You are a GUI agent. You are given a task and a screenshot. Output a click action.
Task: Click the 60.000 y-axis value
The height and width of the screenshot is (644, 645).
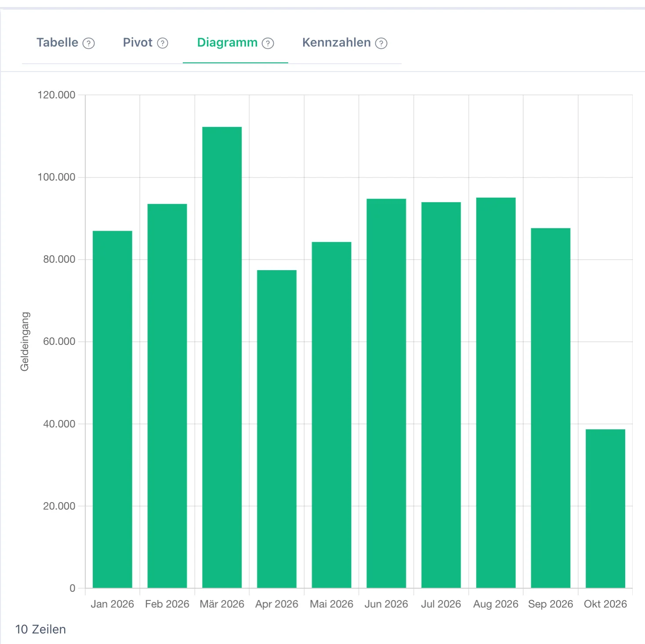[59, 341]
